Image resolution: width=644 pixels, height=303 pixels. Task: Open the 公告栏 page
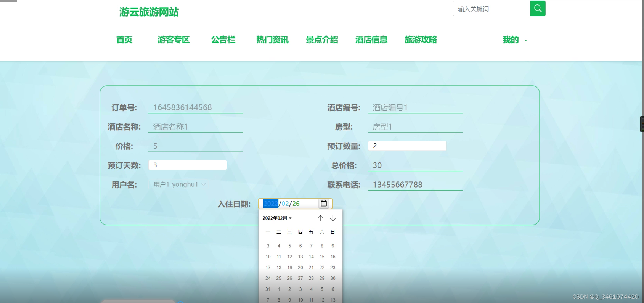[x=223, y=40]
